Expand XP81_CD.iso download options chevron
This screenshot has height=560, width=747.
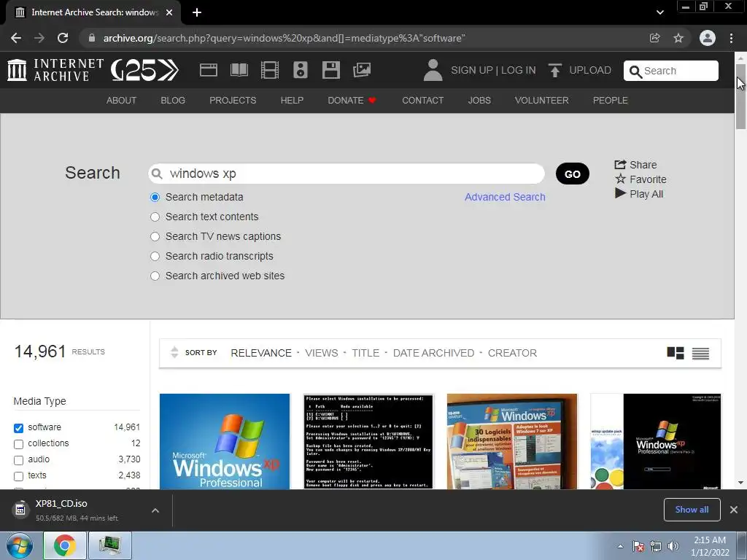point(155,510)
